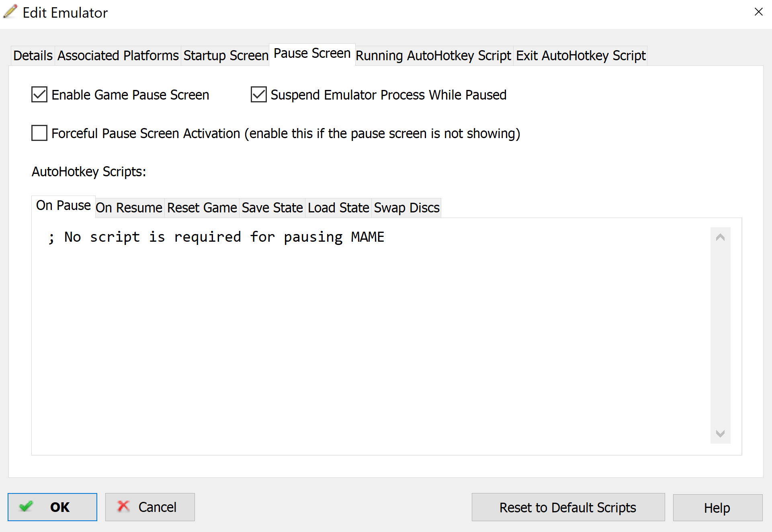Open the Running AutoHotkey Script tab

pos(433,55)
